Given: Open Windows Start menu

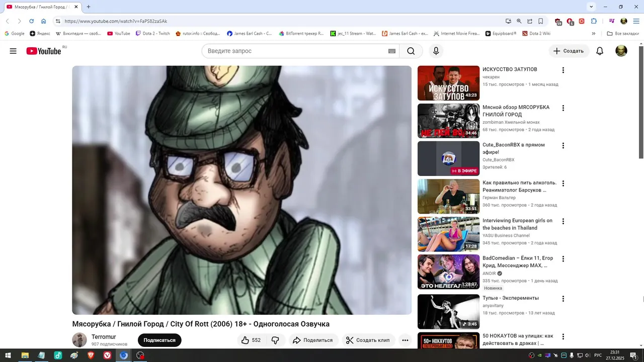Looking at the screenshot, I should 8,355.
